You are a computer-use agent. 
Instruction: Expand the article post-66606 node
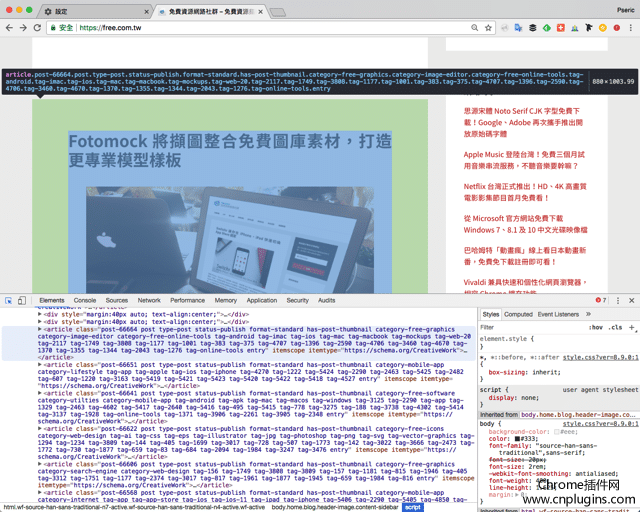tap(40, 464)
